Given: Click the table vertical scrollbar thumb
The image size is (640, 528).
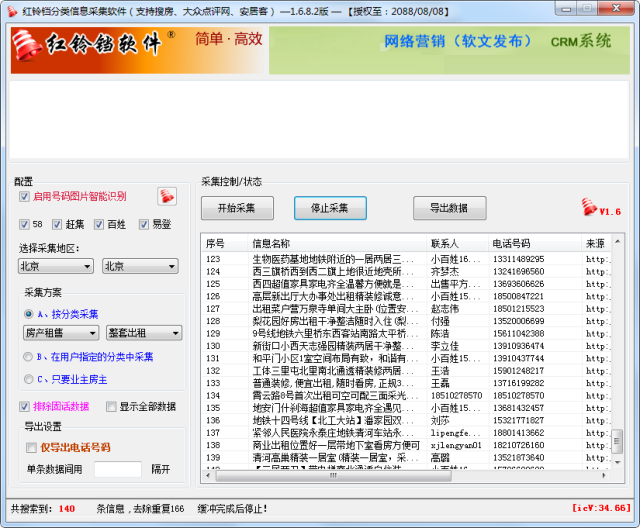Looking at the screenshot, I should (617, 441).
